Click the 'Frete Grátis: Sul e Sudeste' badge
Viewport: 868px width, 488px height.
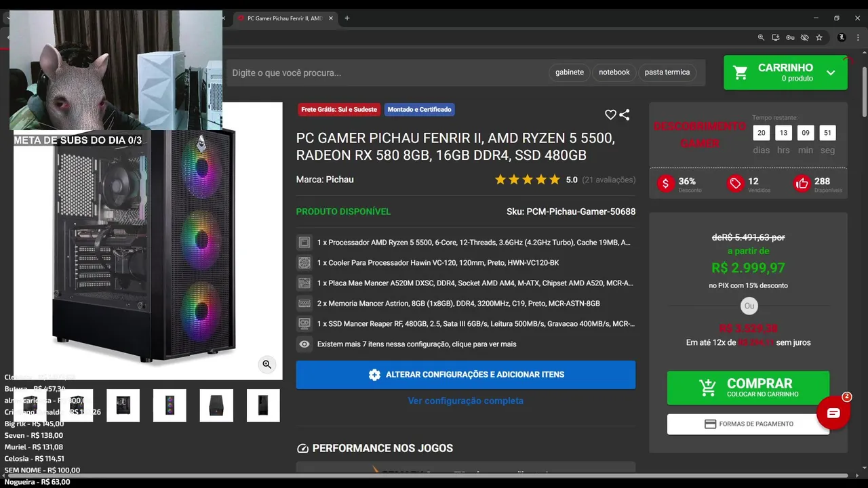(339, 109)
